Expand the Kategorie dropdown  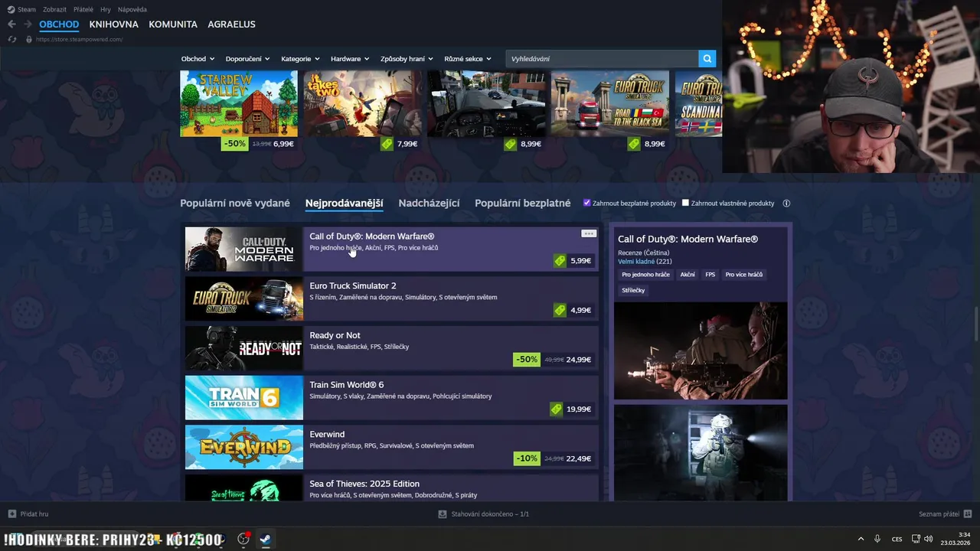(301, 59)
